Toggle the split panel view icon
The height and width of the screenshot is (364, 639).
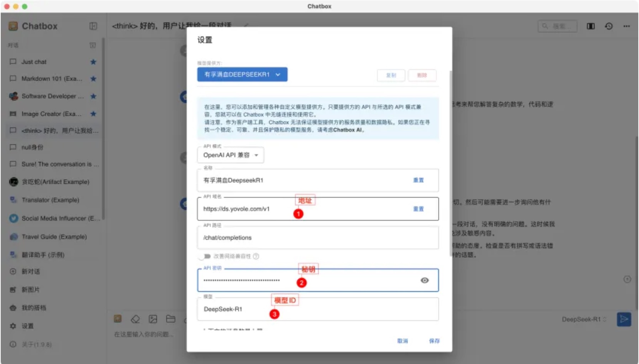[x=591, y=26]
